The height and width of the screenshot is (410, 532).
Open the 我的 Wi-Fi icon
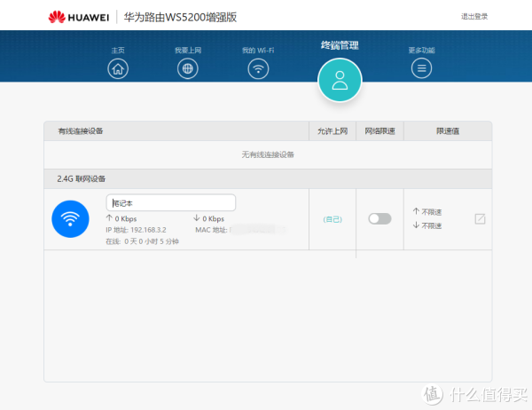tap(258, 68)
